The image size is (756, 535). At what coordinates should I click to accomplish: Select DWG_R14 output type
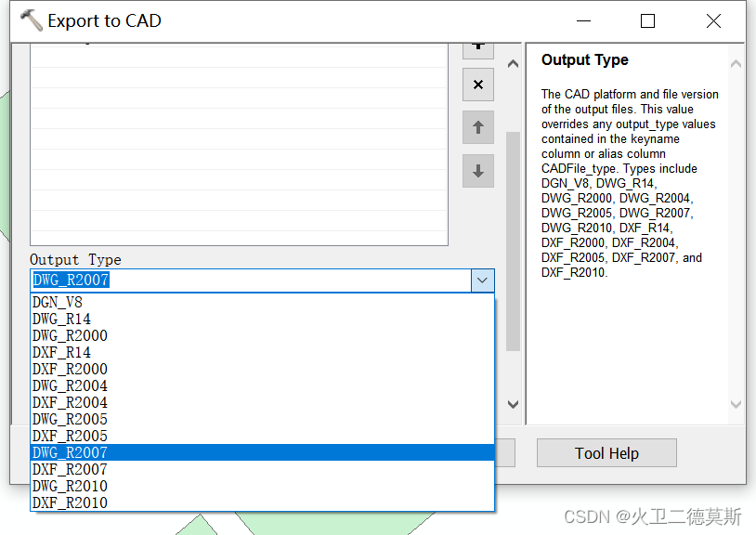262,320
